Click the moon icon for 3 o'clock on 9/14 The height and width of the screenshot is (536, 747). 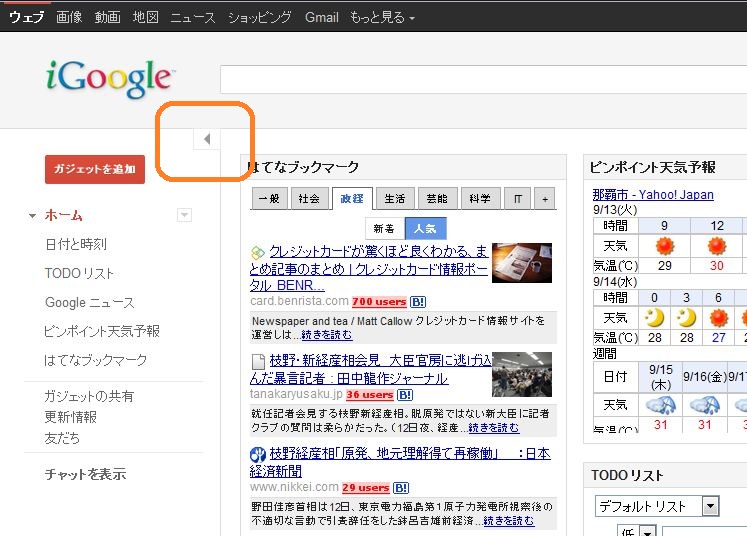point(686,318)
